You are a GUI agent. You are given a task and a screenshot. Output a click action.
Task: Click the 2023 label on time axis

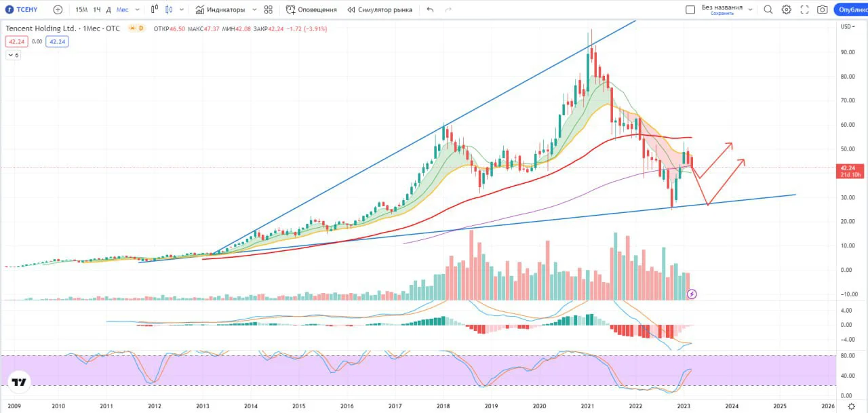point(684,406)
